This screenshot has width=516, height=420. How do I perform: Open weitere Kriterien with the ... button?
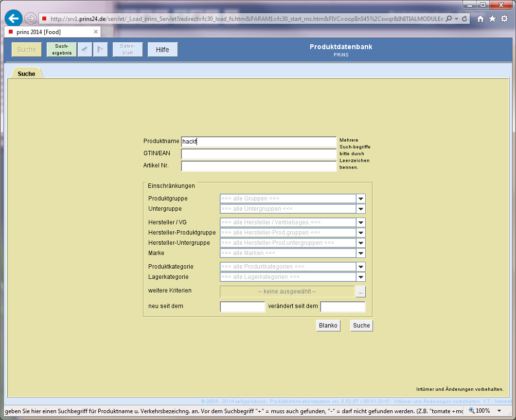pos(361,292)
